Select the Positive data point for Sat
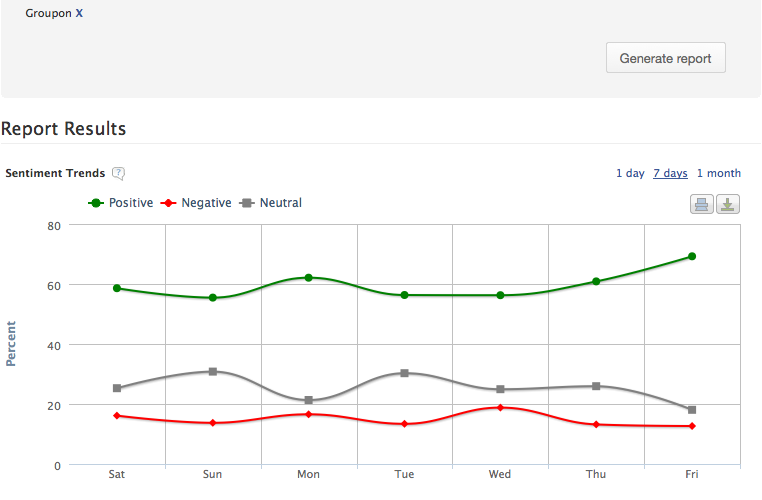This screenshot has width=762, height=500. (117, 288)
